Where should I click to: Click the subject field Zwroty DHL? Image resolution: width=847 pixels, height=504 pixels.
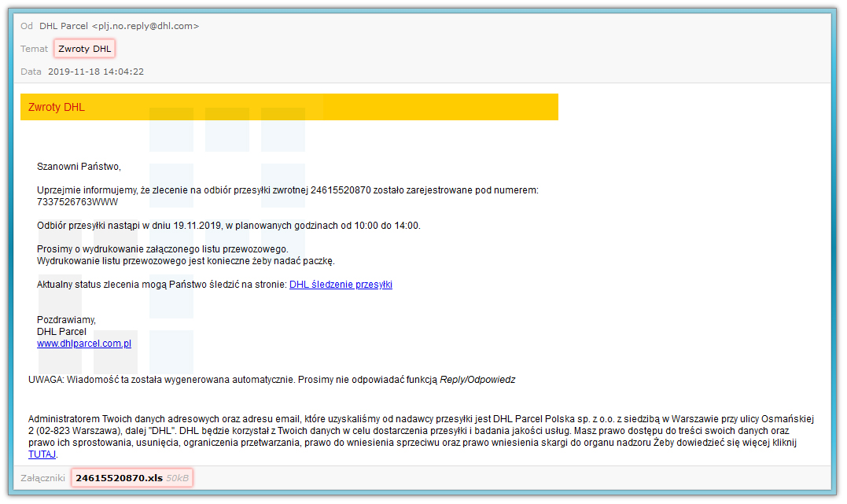coord(85,49)
